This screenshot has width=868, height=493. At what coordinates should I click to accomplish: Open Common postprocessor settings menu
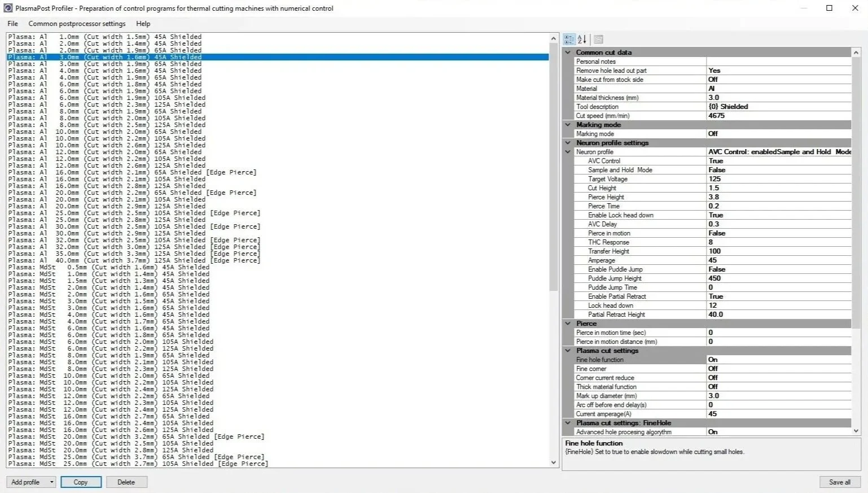point(77,24)
